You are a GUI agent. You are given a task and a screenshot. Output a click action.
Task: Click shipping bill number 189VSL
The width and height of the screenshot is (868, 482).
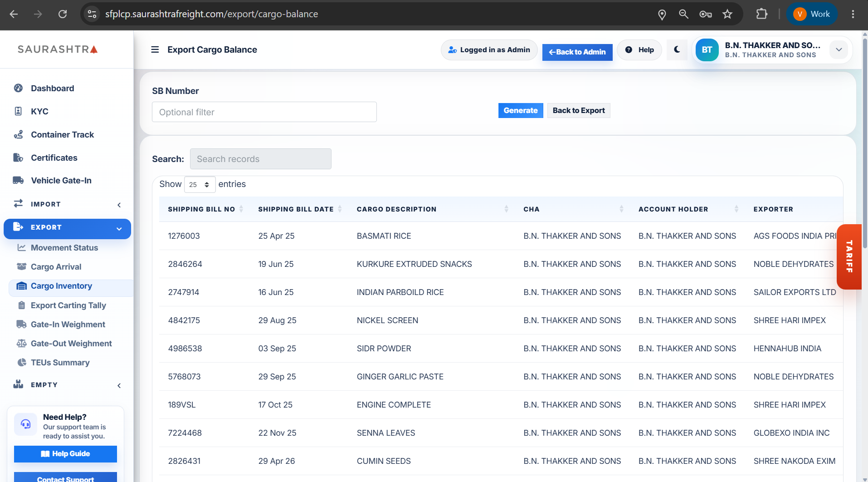tap(181, 404)
